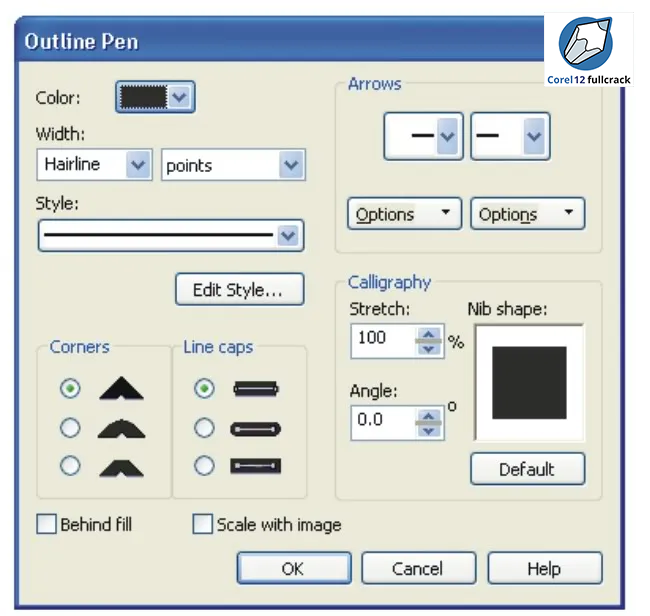The width and height of the screenshot is (650, 616).
Task: Select the butt line cap radio button
Action: pos(204,388)
